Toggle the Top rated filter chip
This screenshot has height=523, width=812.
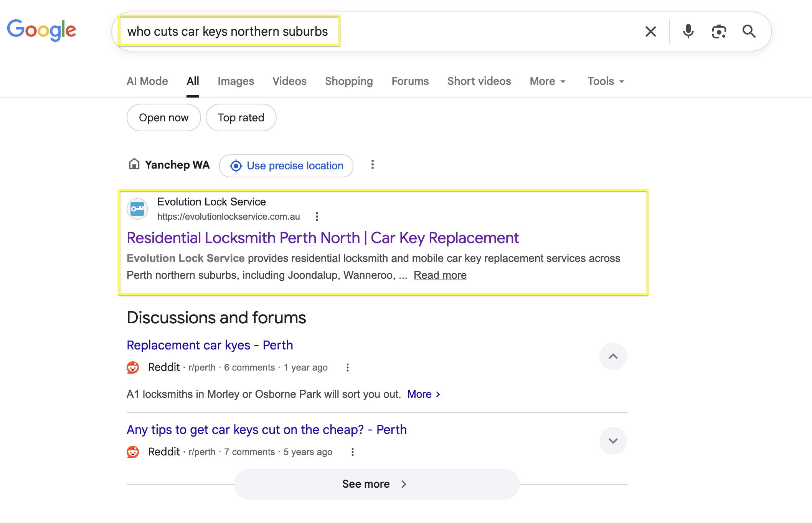point(241,118)
